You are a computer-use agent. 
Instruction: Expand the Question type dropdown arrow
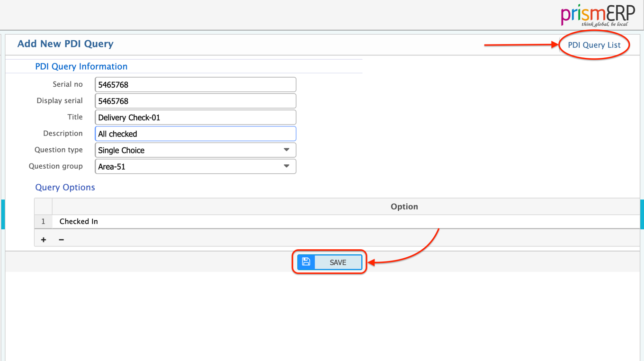tap(286, 150)
